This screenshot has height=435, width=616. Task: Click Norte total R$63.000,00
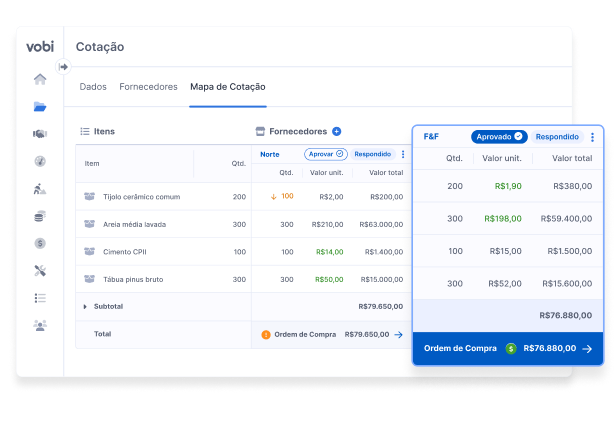pyautogui.click(x=381, y=224)
